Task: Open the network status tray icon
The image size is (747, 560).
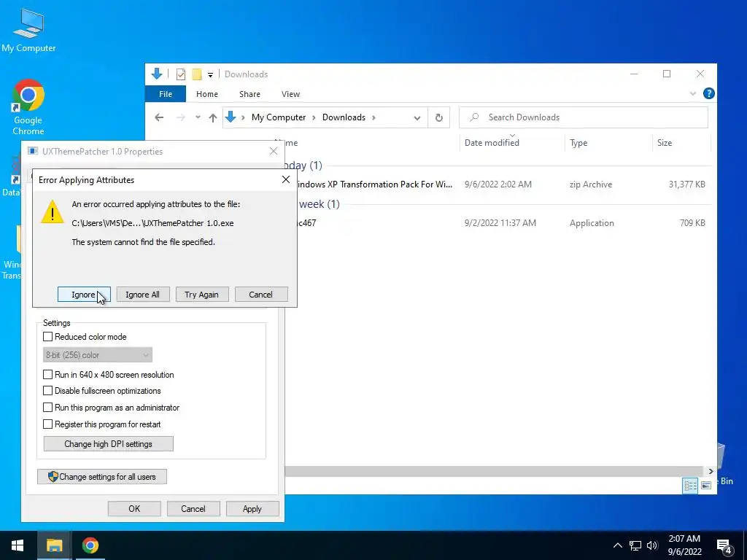Action: (x=635, y=545)
